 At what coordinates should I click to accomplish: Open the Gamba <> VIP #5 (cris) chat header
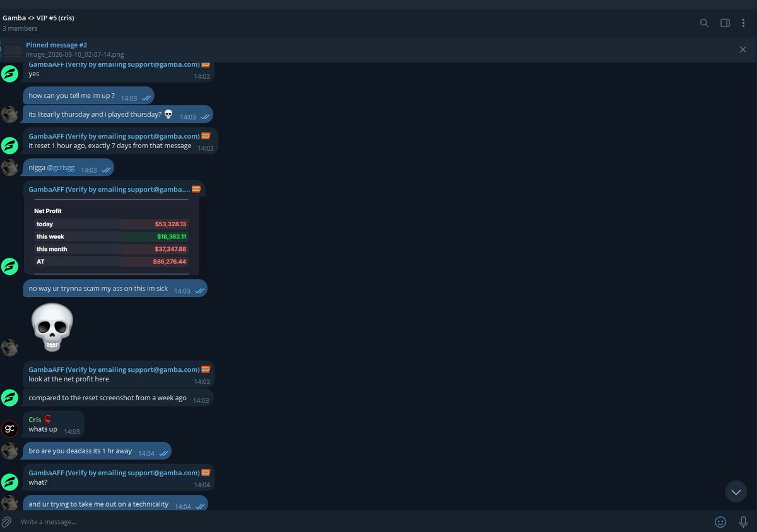(38, 18)
